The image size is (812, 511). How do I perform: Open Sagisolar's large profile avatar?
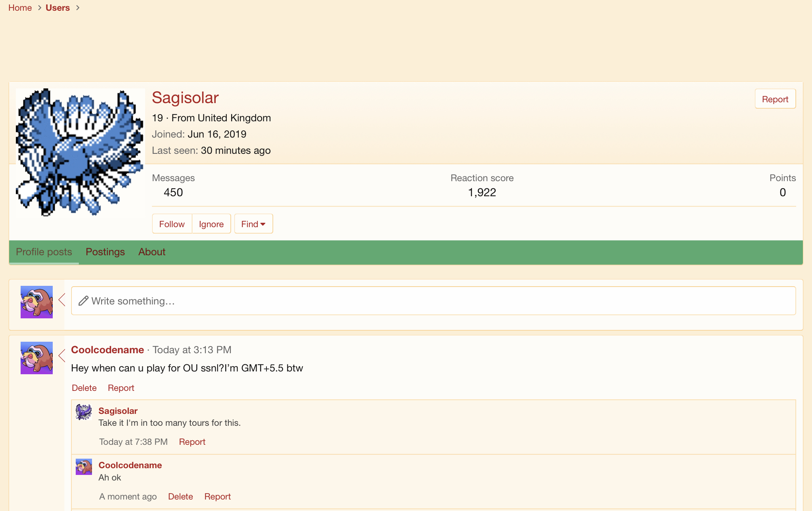click(x=80, y=153)
